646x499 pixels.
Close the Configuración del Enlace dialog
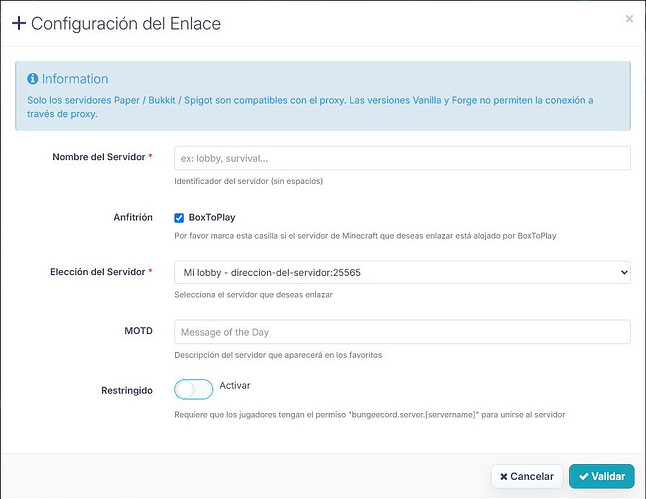tap(629, 19)
